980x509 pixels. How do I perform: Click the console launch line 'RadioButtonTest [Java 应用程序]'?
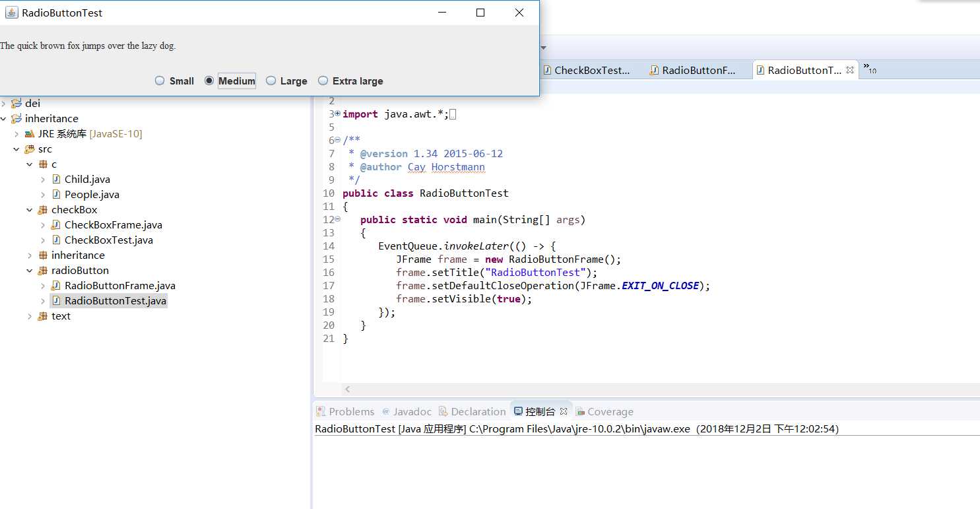[577, 428]
